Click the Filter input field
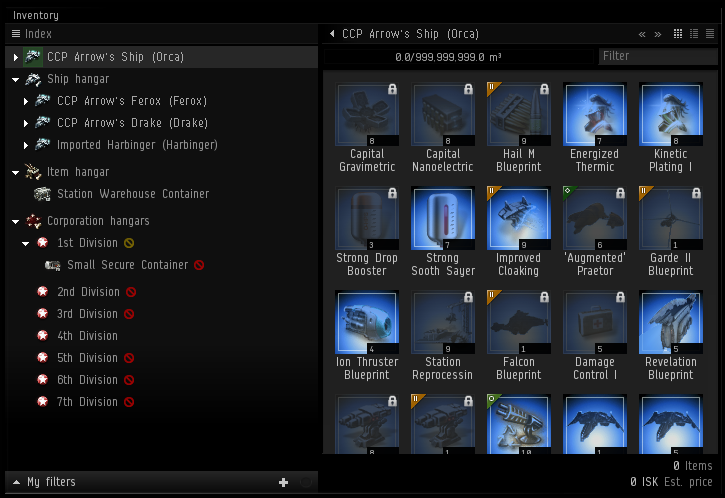 click(658, 56)
